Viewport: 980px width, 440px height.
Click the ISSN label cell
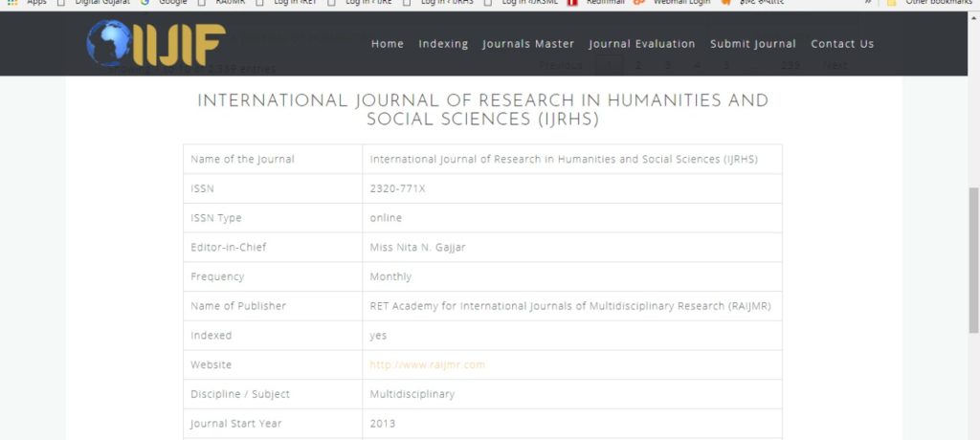point(273,188)
